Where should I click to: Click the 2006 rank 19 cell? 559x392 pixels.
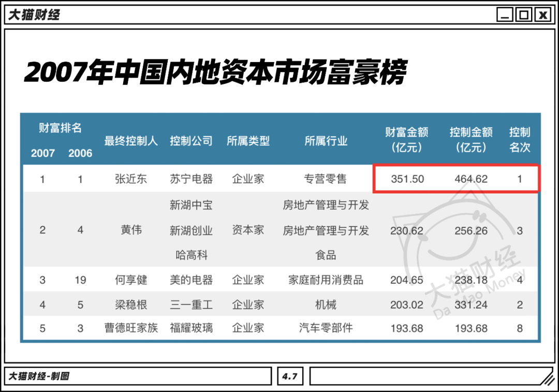click(x=80, y=280)
